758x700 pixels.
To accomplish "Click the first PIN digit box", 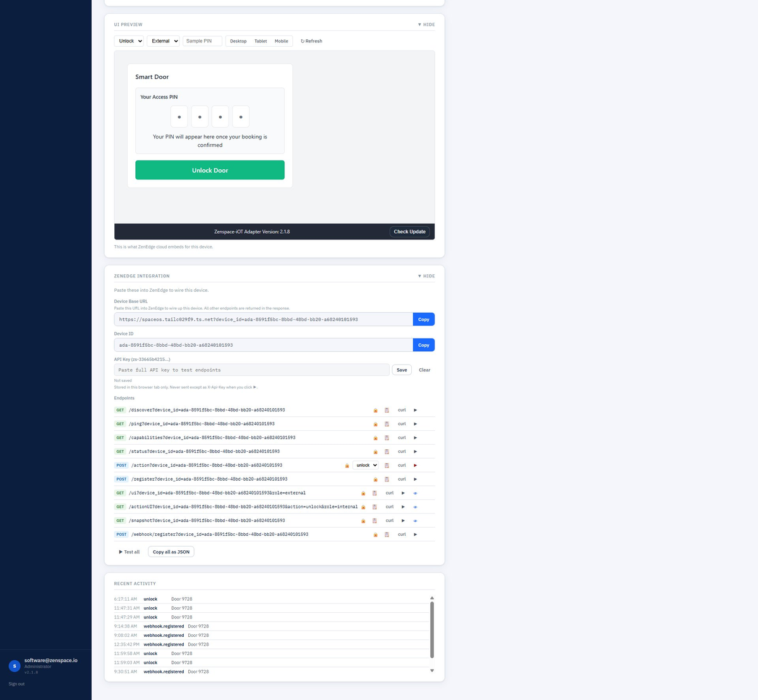I will coord(179,117).
